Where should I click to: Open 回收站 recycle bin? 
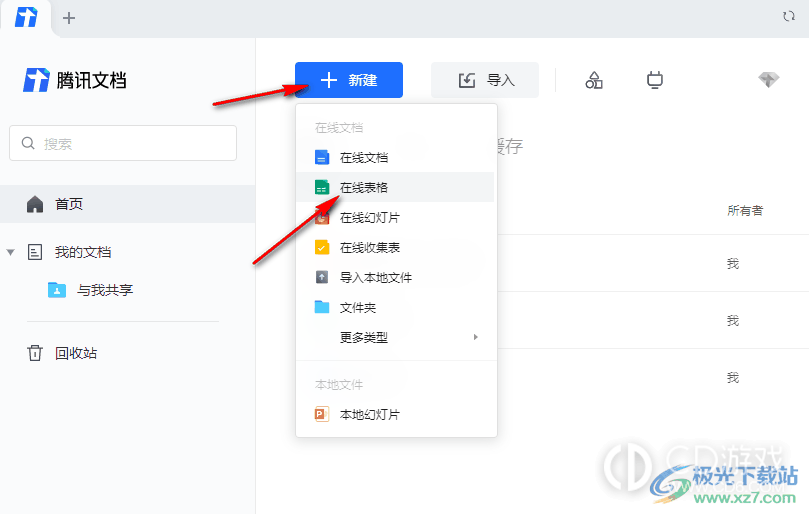tap(76, 353)
